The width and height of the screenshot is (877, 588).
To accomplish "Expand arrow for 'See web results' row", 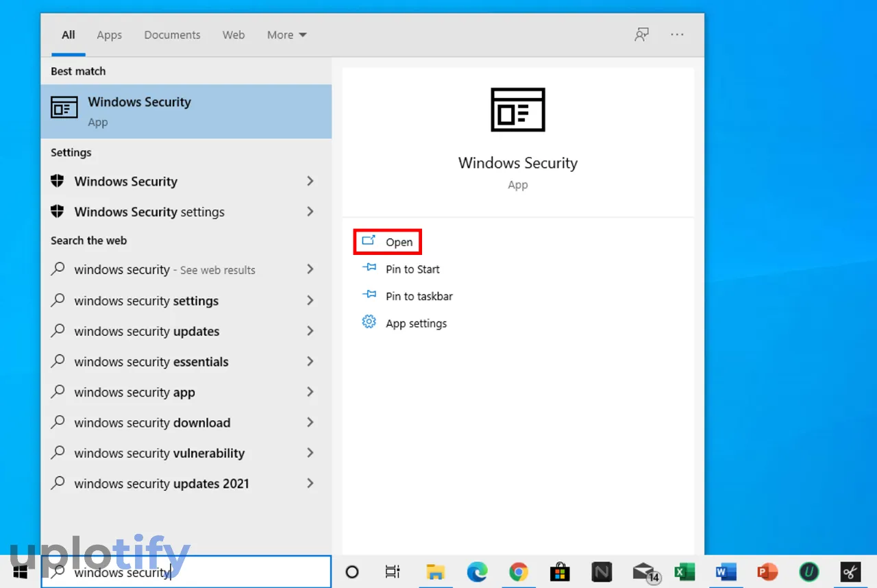I will point(310,269).
